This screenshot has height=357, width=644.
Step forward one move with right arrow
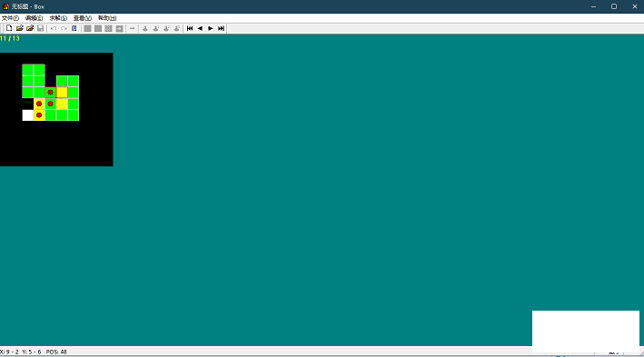coord(211,28)
